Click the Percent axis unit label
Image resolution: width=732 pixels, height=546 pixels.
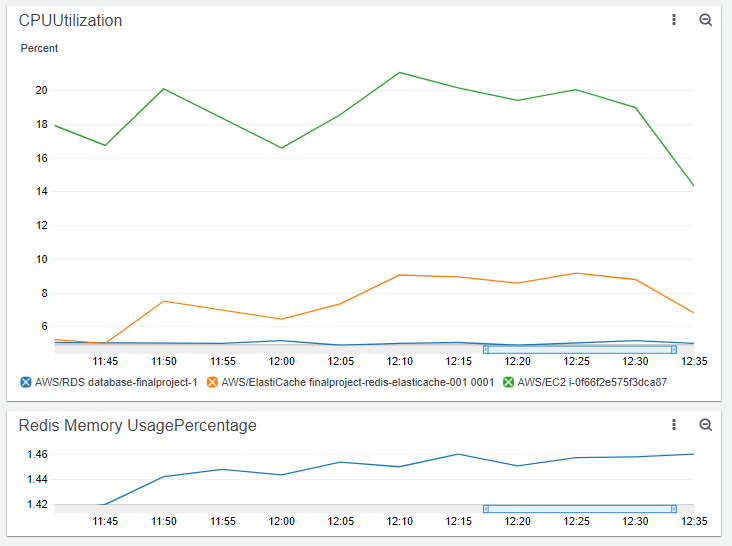coord(39,48)
